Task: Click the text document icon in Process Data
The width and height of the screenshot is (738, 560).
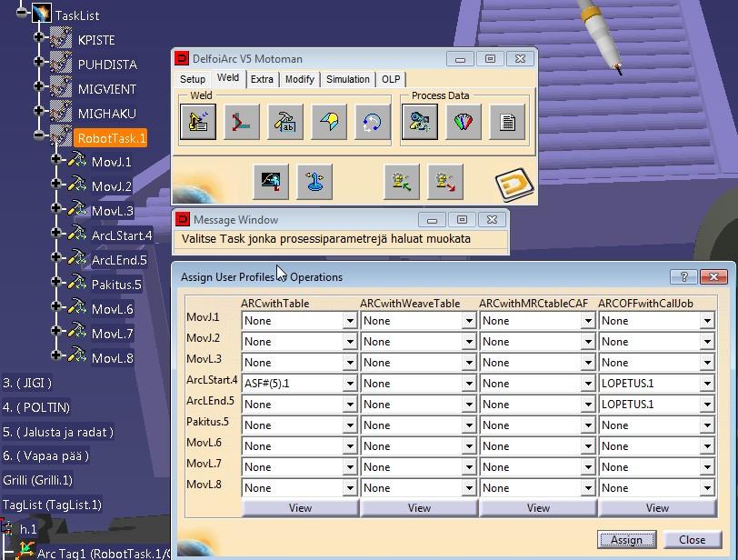Action: coord(507,123)
